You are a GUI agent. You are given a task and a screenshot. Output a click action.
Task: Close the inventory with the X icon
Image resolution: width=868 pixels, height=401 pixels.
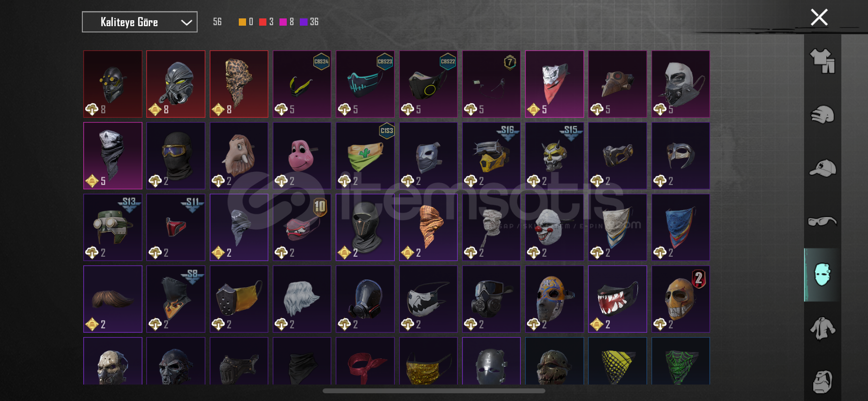(x=819, y=17)
